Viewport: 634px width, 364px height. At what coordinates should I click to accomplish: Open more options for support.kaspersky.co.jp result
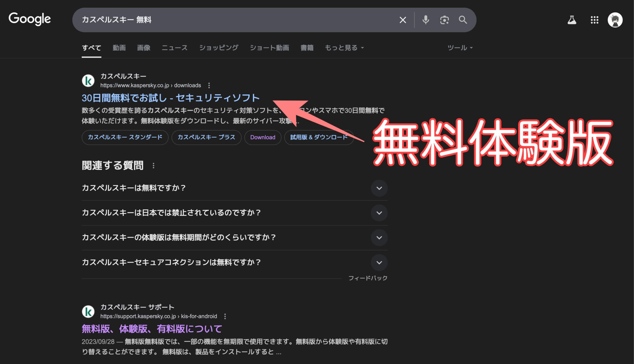click(225, 316)
